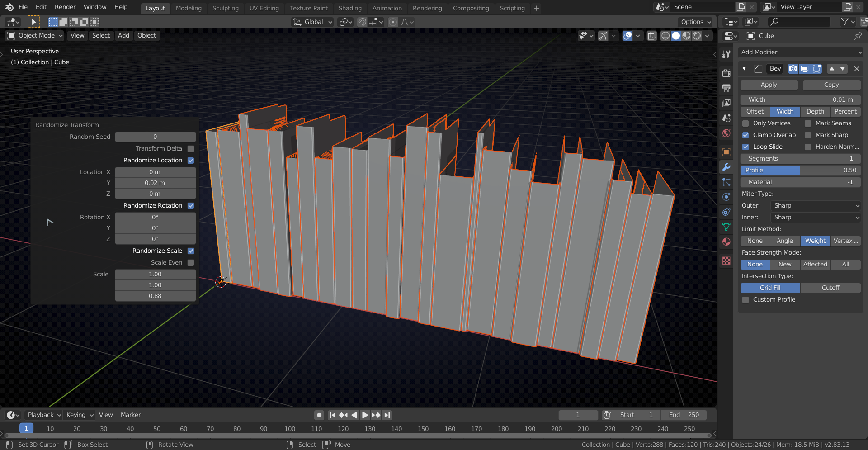Screen dimensions: 868x450
Task: Click the Play Animation button
Action: (365, 415)
